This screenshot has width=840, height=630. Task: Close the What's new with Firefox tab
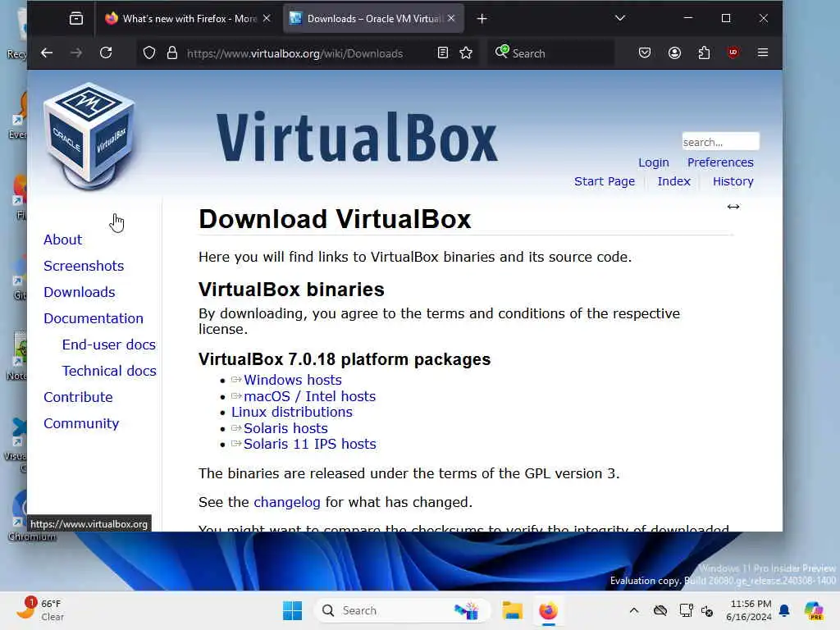click(x=267, y=18)
